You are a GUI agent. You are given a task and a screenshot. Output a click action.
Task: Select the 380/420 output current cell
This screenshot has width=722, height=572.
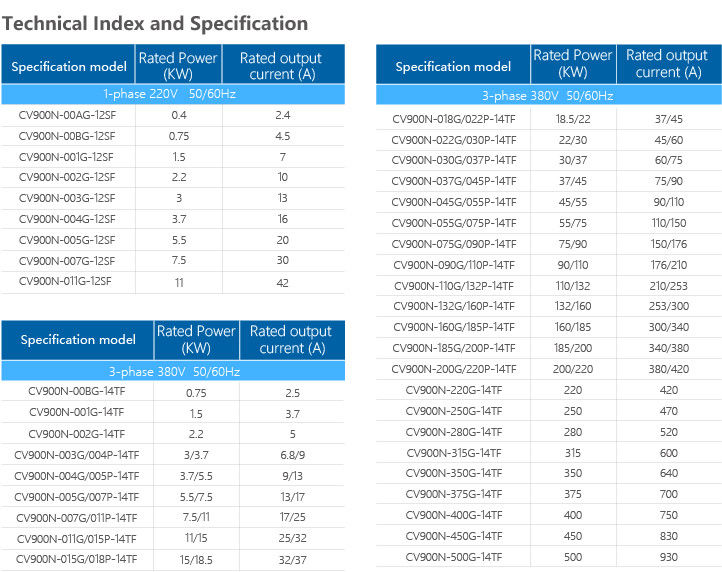669,368
